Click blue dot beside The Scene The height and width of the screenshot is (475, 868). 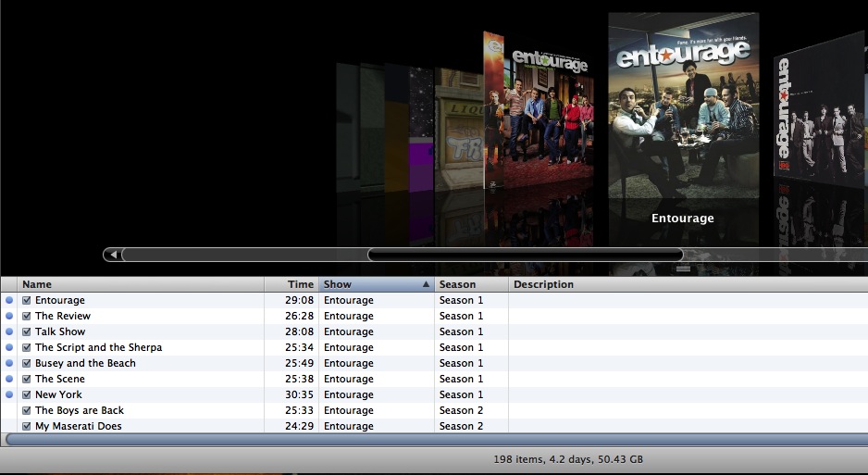(9, 379)
